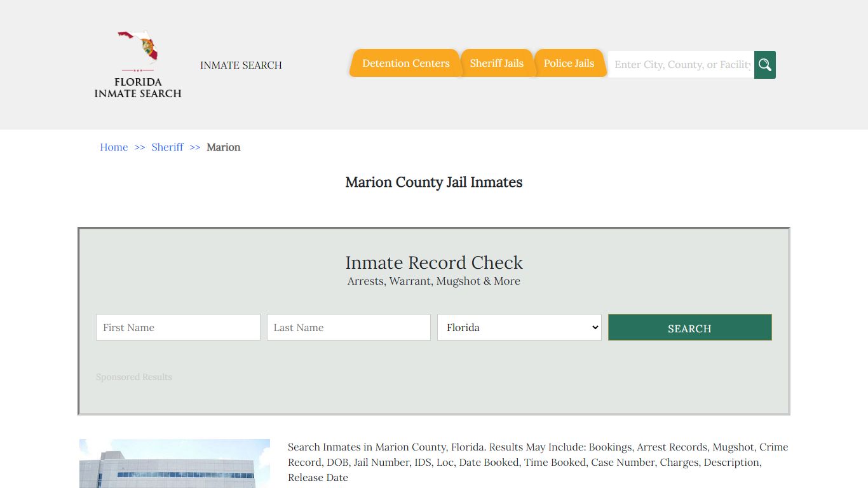Click the Sponsored Results label
The width and height of the screenshot is (868, 488).
coord(134,377)
